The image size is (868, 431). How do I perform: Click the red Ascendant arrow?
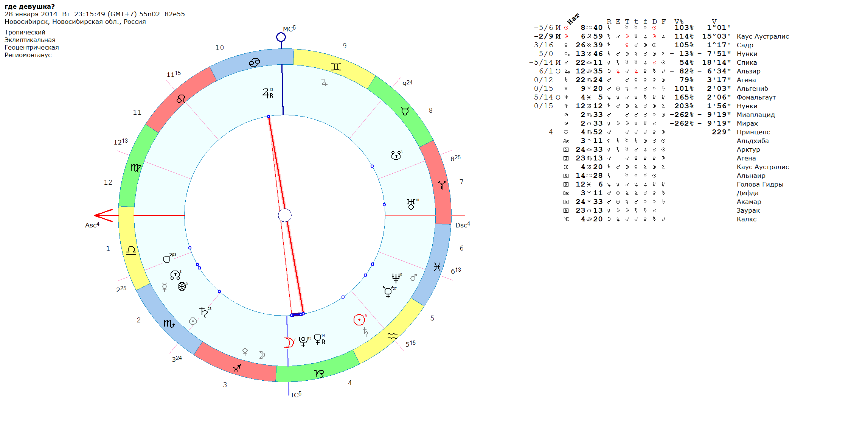pos(104,215)
